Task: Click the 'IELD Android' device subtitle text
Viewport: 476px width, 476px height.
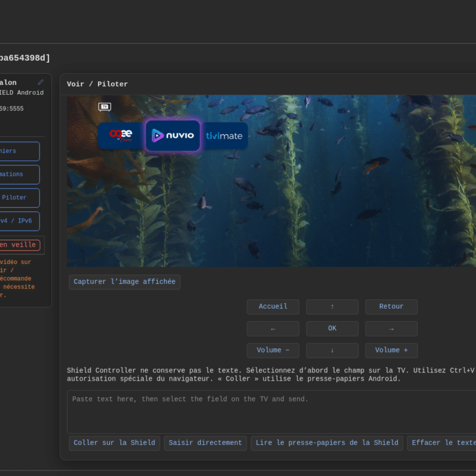Action: 22,92
